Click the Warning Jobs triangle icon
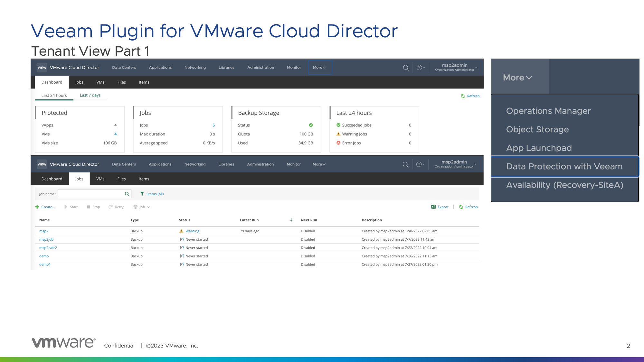This screenshot has width=644, height=362. (338, 134)
